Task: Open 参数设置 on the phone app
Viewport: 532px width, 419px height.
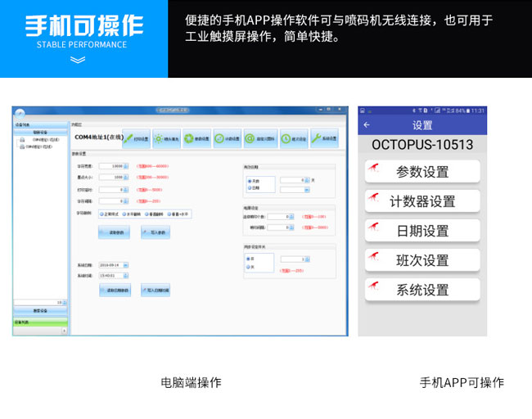Action: [422, 172]
